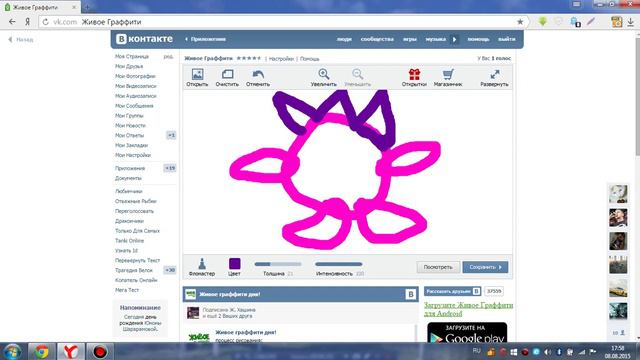Open Мои Новости in sidebar
This screenshot has height=360, width=640.
[x=130, y=125]
